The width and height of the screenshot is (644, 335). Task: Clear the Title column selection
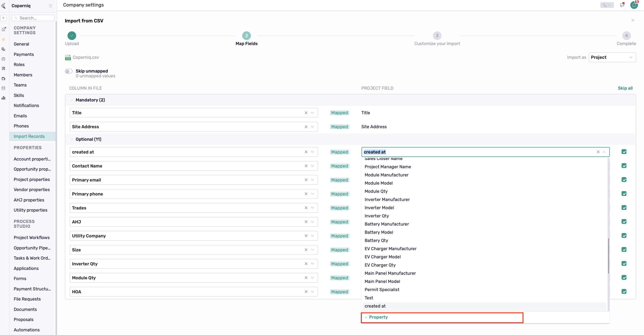[306, 113]
